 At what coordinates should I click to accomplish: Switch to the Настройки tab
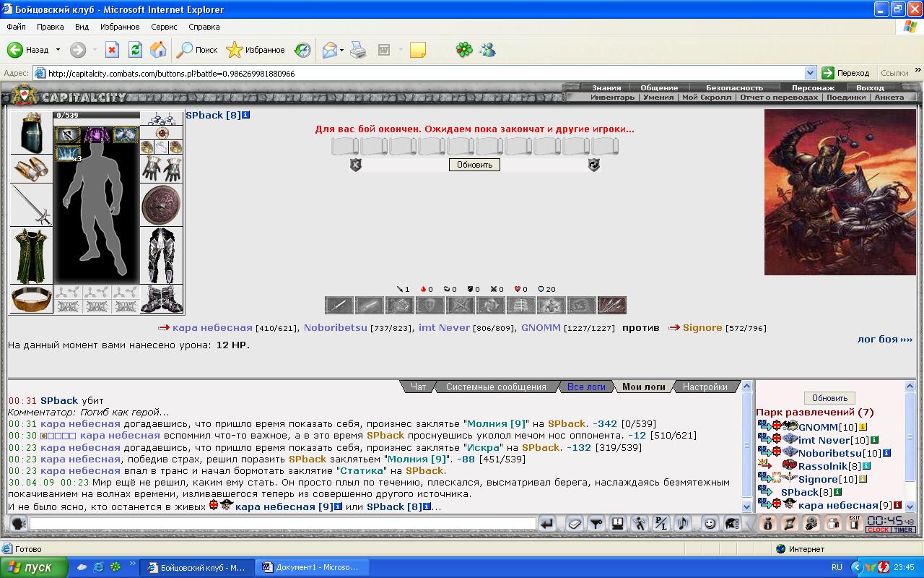click(x=705, y=387)
